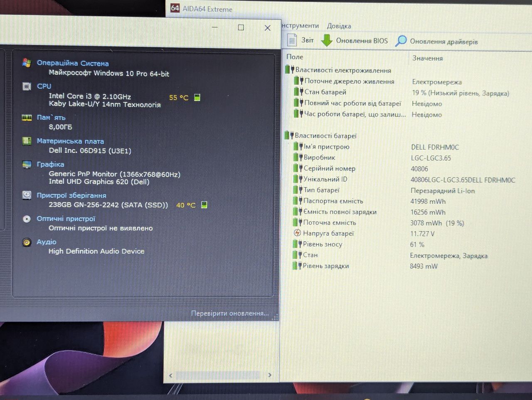Click the green indicator next to 55 °C
Viewport: 532px width, 400px height.
(197, 97)
